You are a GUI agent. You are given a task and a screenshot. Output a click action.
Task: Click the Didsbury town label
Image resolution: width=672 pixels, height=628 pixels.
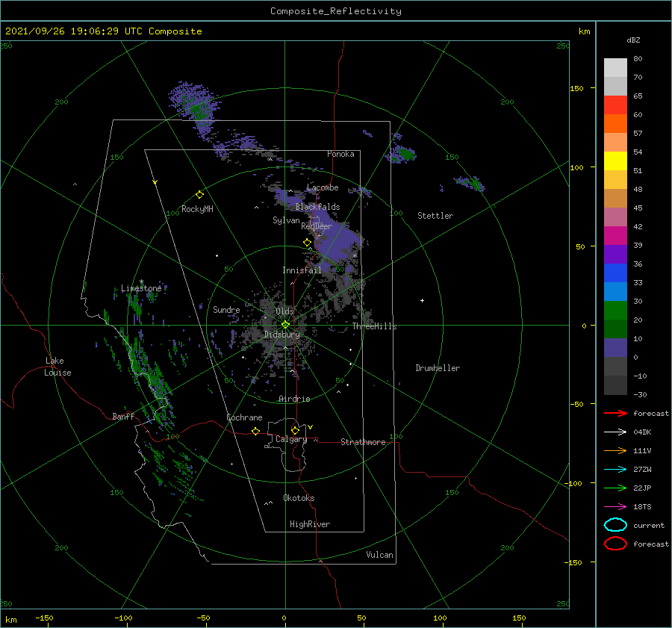[281, 335]
